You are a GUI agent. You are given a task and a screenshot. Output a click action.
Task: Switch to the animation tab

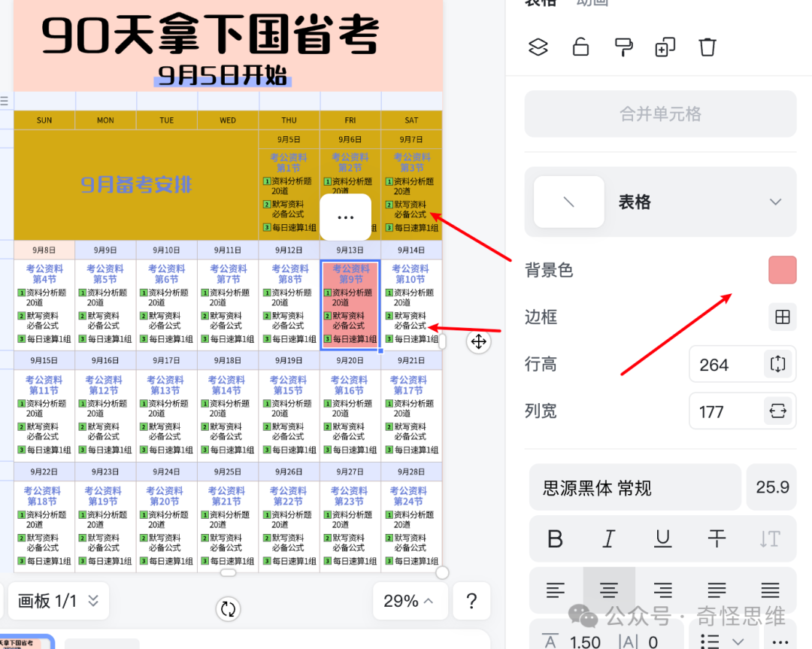click(592, 3)
